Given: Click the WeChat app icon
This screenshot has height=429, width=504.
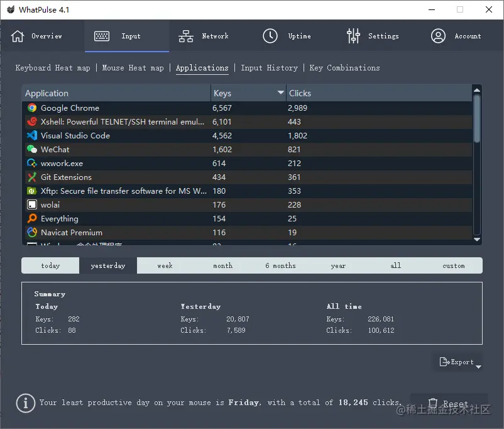Looking at the screenshot, I should (32, 149).
